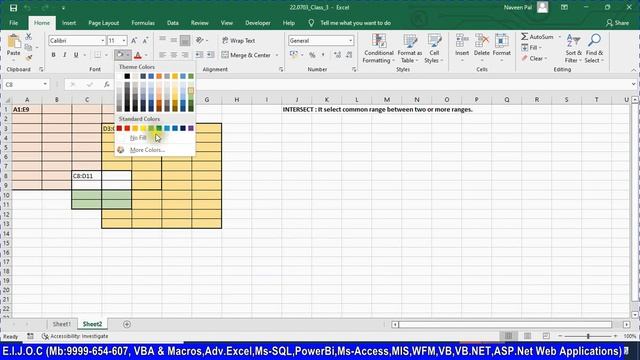640x360 pixels.
Task: Click the Center alignment icon
Action: point(174,55)
